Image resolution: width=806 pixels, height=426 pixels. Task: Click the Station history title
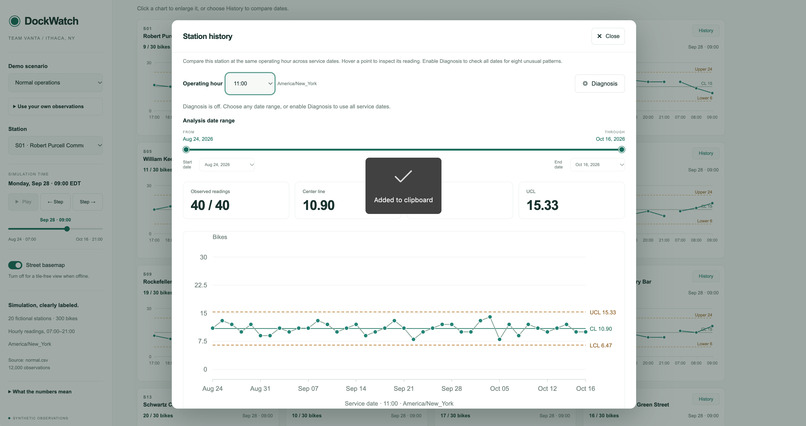208,36
